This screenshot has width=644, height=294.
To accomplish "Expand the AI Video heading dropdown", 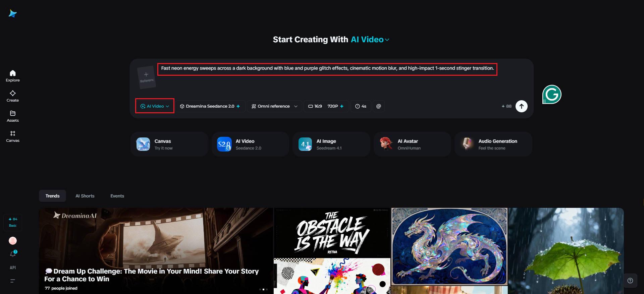I will point(370,40).
